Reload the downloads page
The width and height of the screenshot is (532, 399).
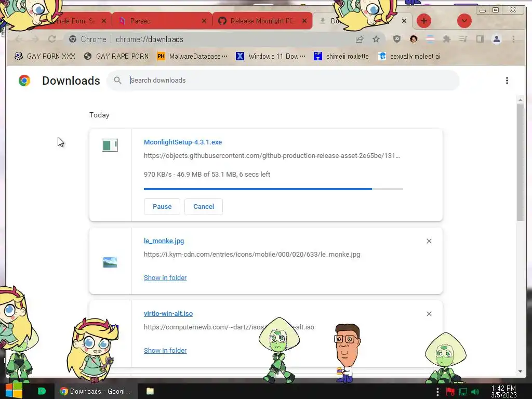(x=52, y=39)
